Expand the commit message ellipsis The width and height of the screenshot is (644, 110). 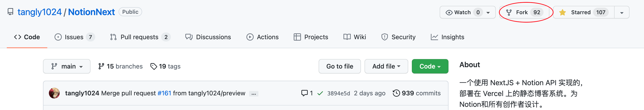pos(253,94)
